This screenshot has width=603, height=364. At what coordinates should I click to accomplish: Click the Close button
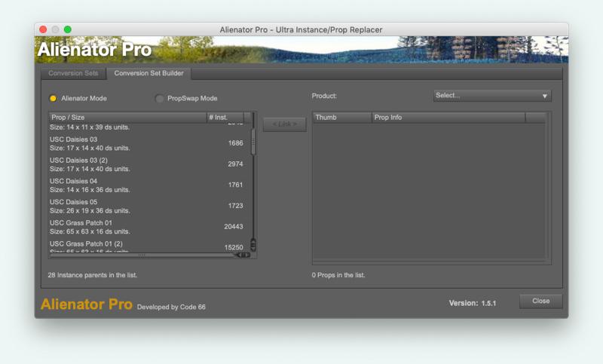point(540,301)
